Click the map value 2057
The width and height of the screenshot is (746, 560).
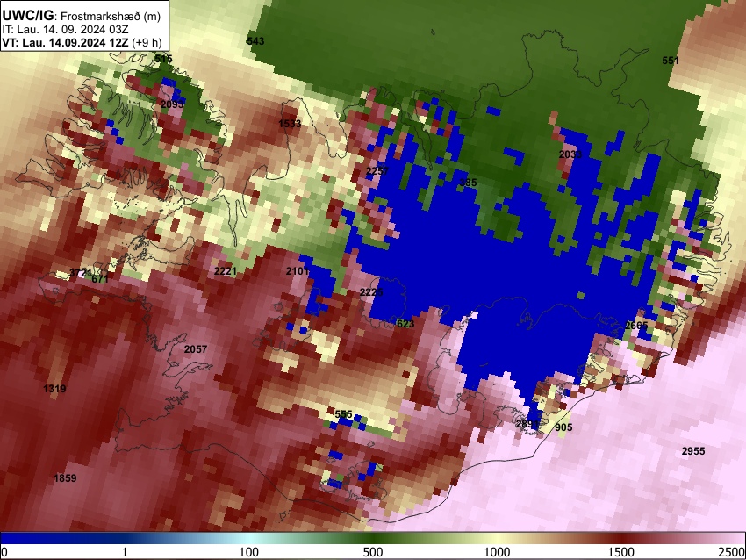[x=196, y=349]
